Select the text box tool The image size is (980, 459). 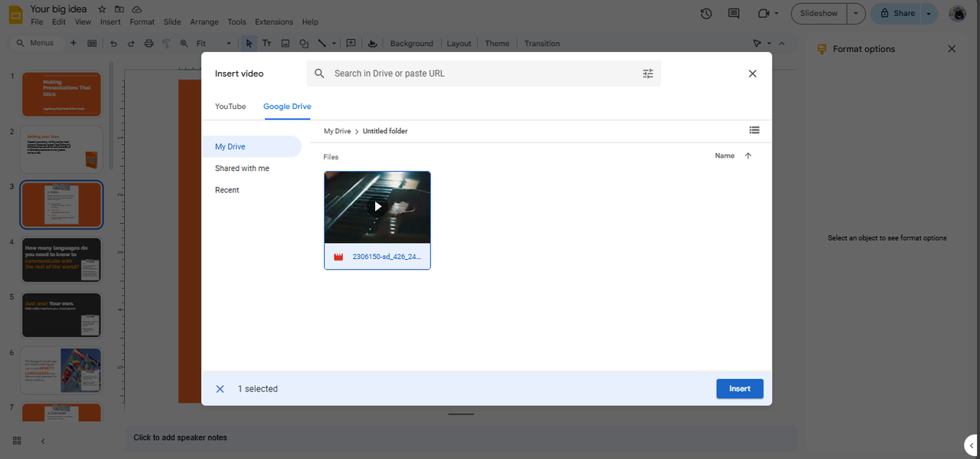(x=266, y=44)
